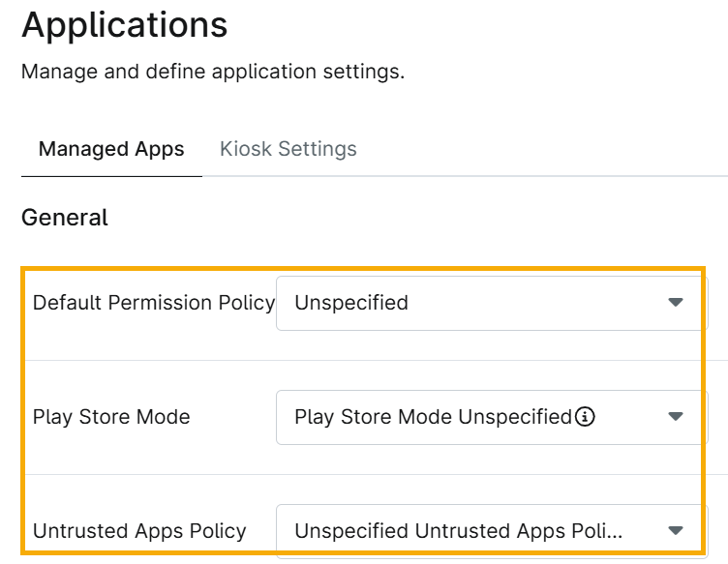Click the info icon beside Play Store Mode Unspecified

[585, 417]
